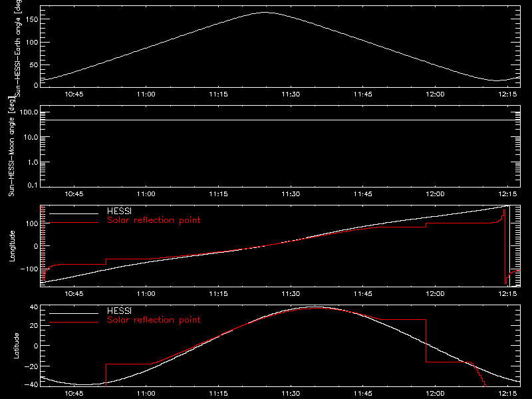
Task: Click 10:45 label under Moon angle plot
Action: (74, 194)
